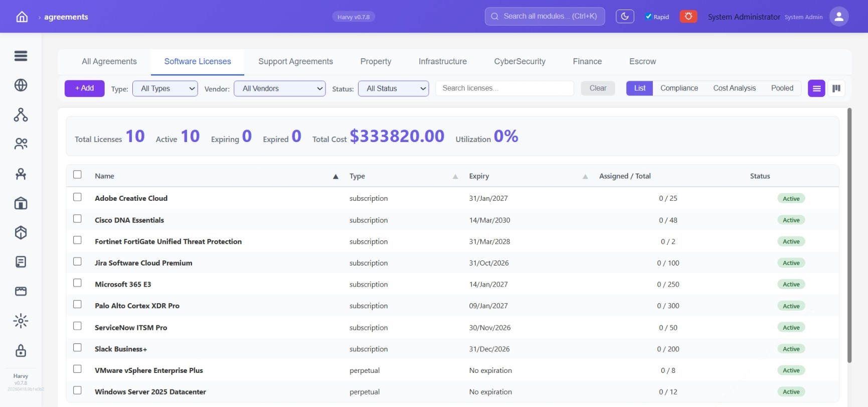Viewport: 868px width, 407px height.
Task: Go to the CyberSecurity tab
Action: click(x=520, y=61)
